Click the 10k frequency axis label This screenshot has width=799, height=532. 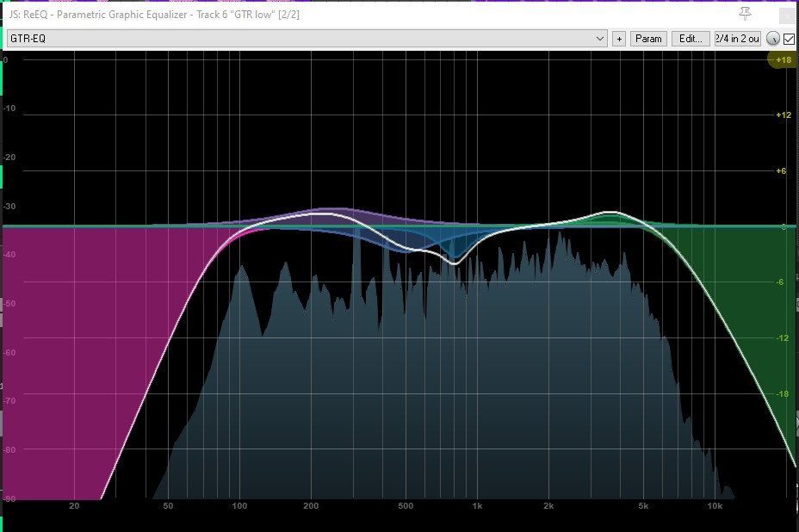click(x=715, y=505)
